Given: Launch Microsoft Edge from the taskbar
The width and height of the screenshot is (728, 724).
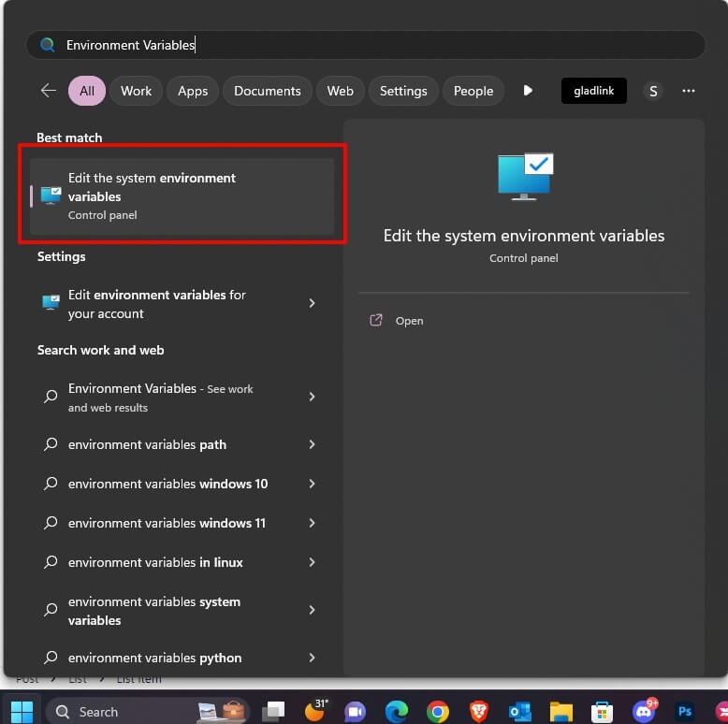Looking at the screenshot, I should pos(397,711).
